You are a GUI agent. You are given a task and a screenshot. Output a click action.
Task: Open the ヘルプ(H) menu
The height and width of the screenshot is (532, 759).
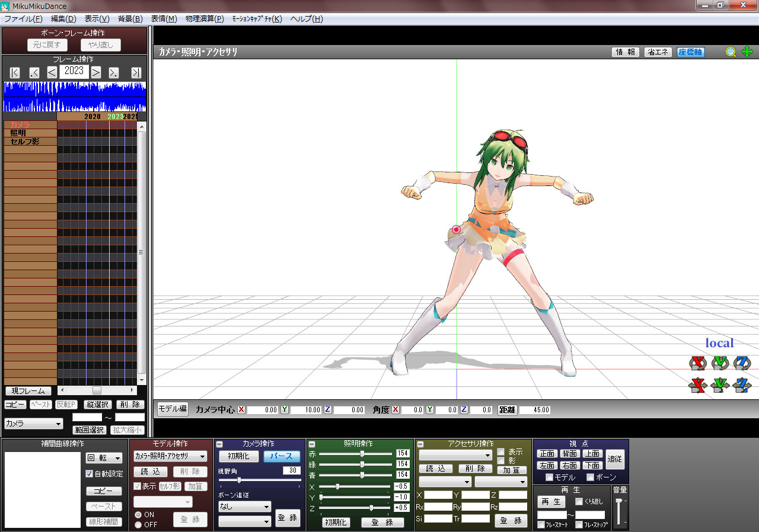pyautogui.click(x=307, y=19)
